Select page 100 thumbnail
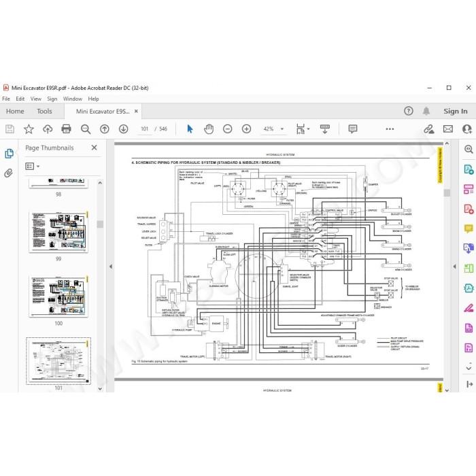The height and width of the screenshot is (476, 476). click(x=58, y=296)
